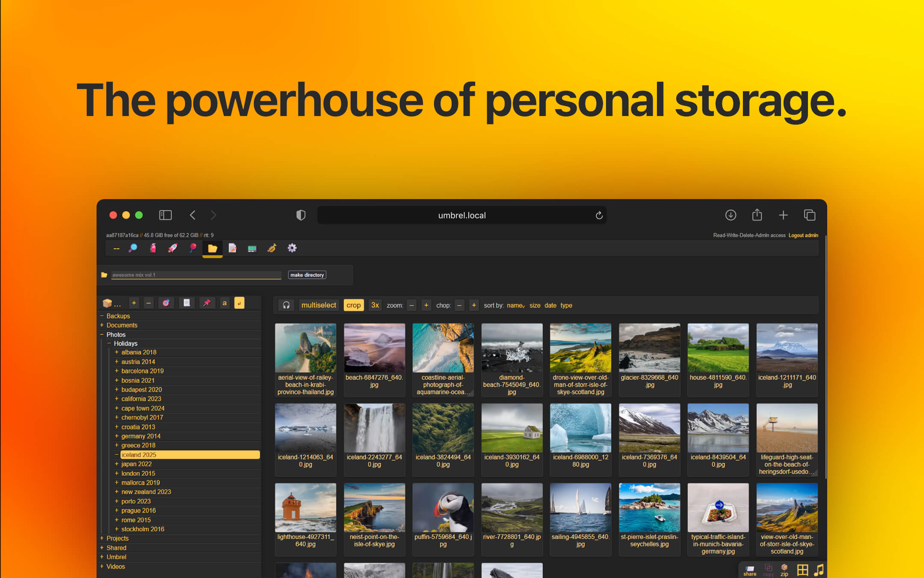Disable the crop thumbnail mode
The image size is (924, 578).
(353, 305)
